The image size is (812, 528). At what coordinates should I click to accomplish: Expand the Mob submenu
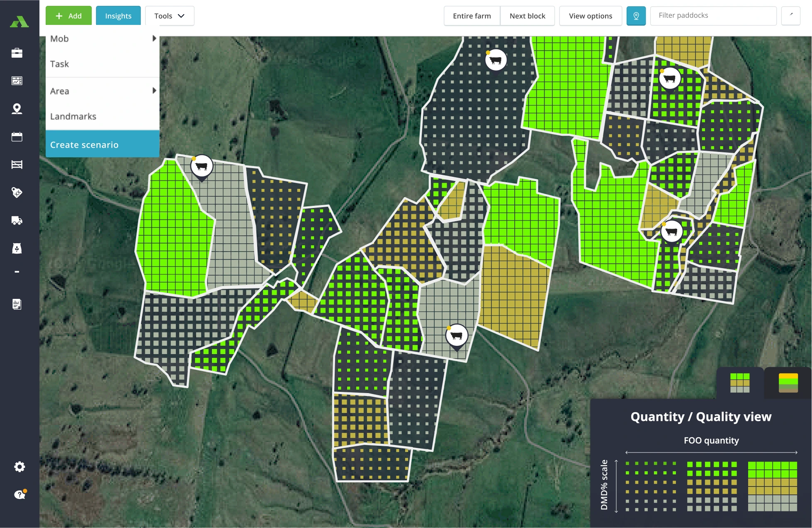(x=102, y=39)
